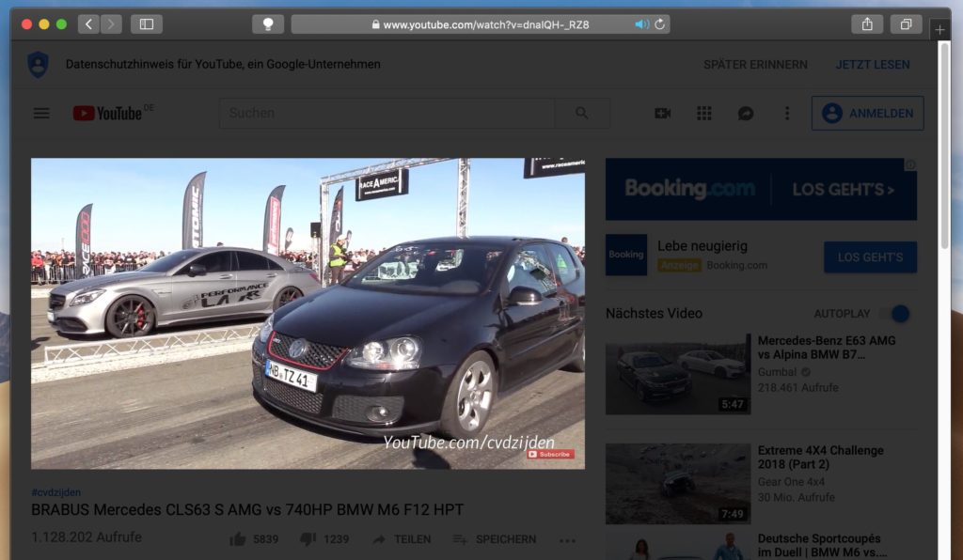
Task: Reload the page with the refresh icon
Action: tap(659, 24)
